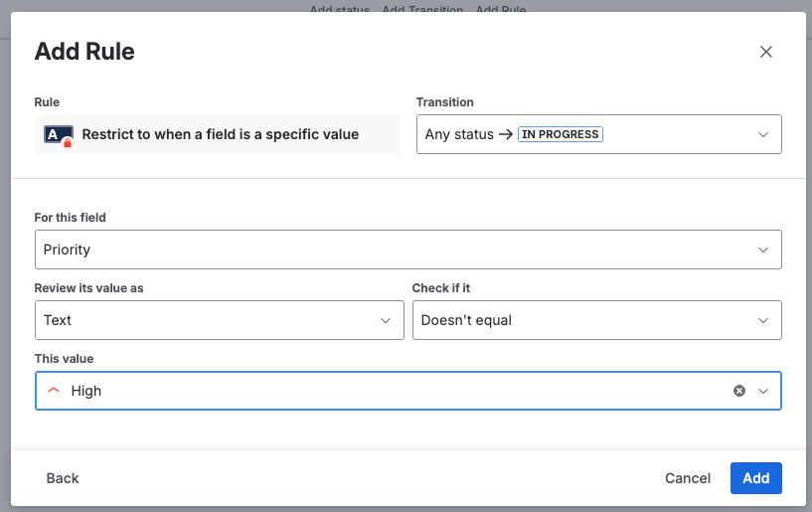
Task: Cancel adding the rule
Action: coord(688,478)
